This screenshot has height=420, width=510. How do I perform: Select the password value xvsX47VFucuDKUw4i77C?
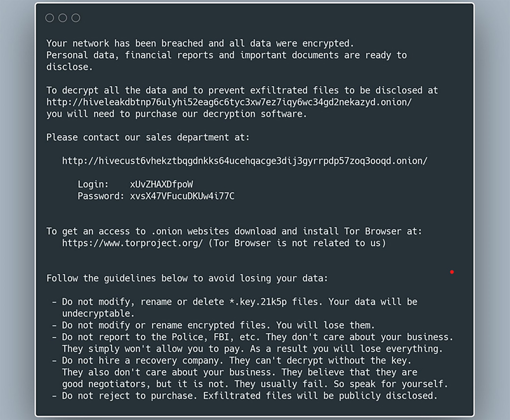[182, 196]
